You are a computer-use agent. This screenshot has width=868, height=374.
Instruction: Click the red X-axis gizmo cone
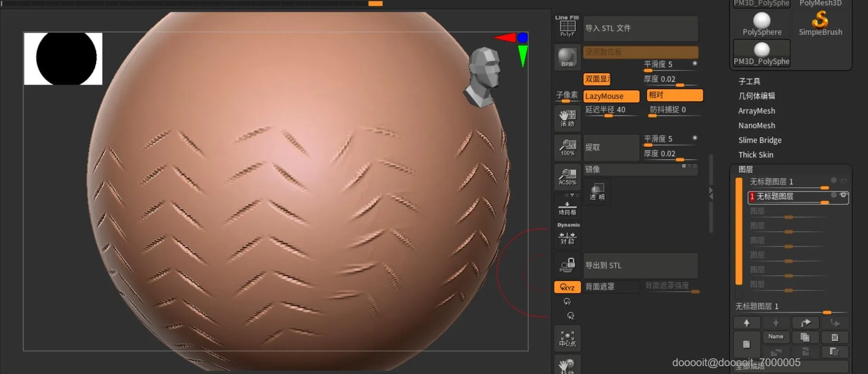point(505,38)
